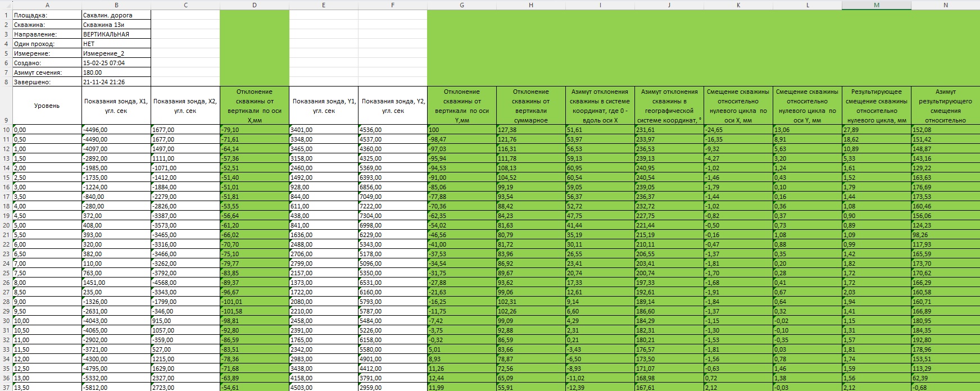This screenshot has width=980, height=391.
Task: Click the column H header
Action: (530, 5)
